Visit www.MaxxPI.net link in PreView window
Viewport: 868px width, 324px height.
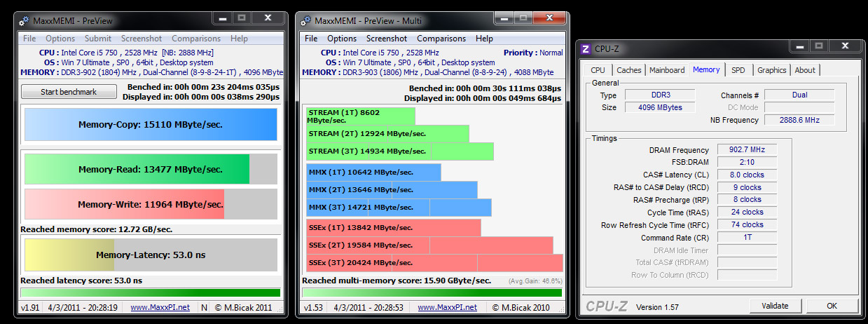tap(160, 307)
